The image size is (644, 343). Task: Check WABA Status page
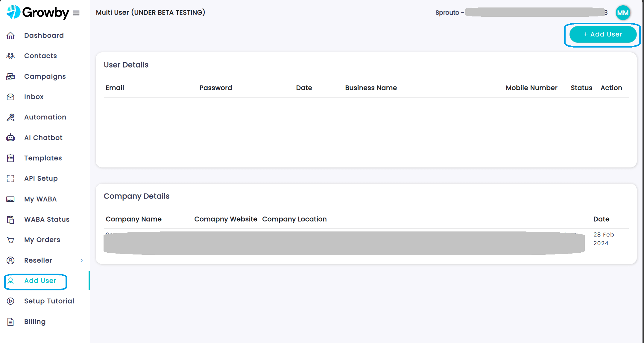(47, 219)
